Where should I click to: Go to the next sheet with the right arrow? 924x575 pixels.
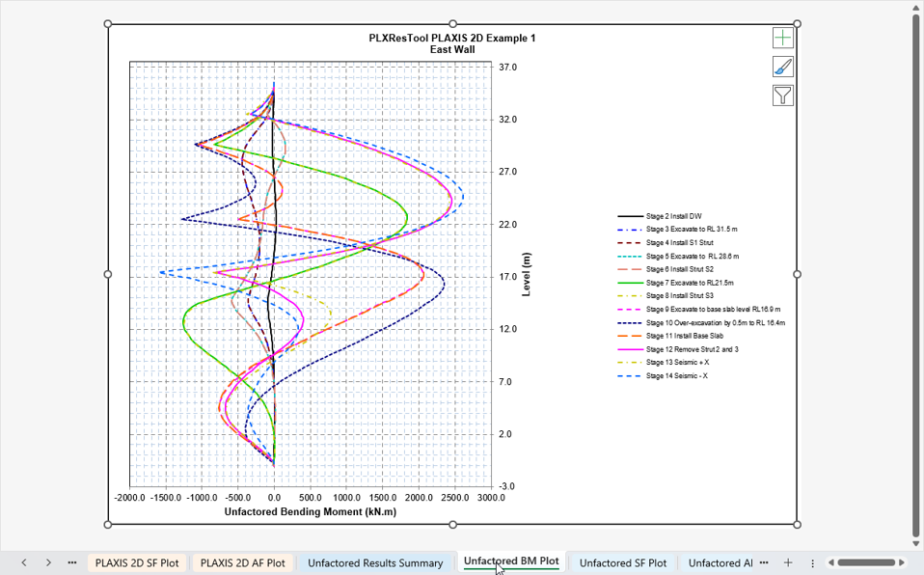click(x=48, y=562)
